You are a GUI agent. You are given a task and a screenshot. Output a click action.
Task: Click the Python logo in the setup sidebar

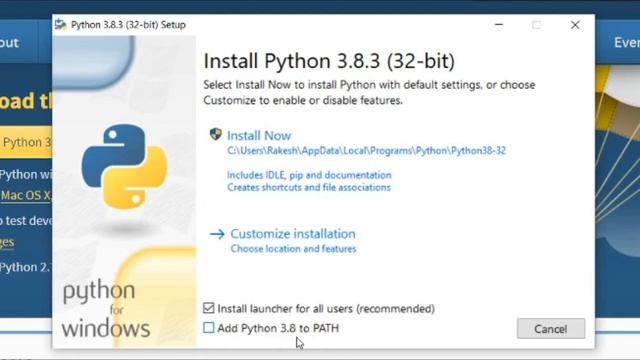click(x=124, y=167)
